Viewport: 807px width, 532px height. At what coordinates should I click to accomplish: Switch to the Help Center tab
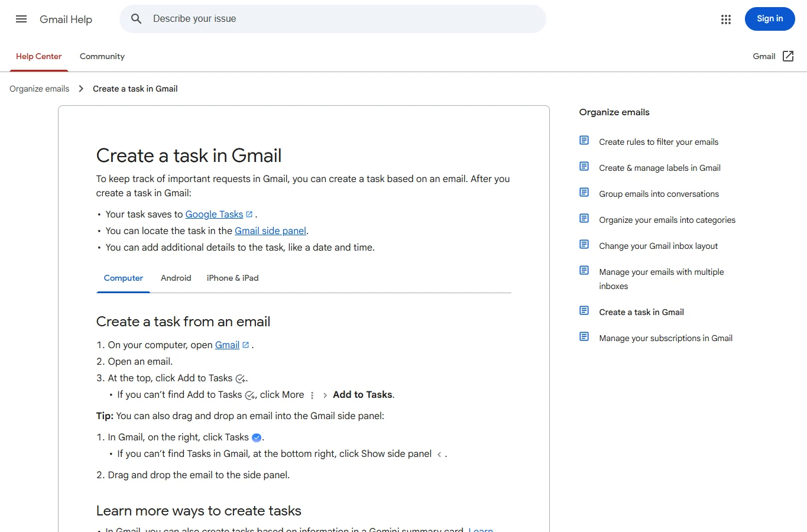38,56
